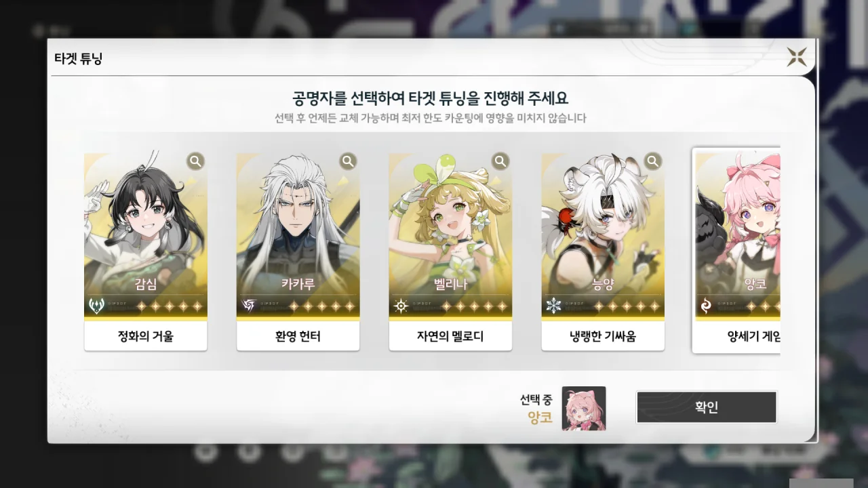Click 앙코's flame element icon
This screenshot has height=488, width=868.
point(707,306)
